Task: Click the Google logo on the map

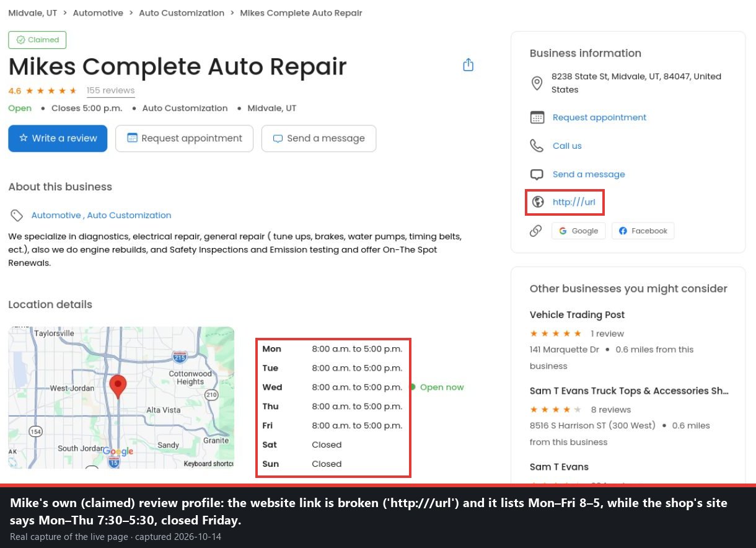Action: 118,451
